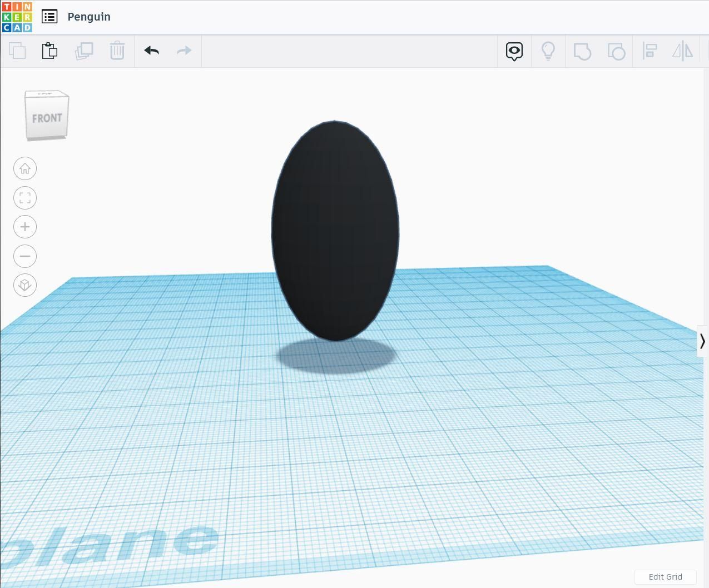This screenshot has height=588, width=709.
Task: Click the Delete trash icon
Action: click(117, 51)
